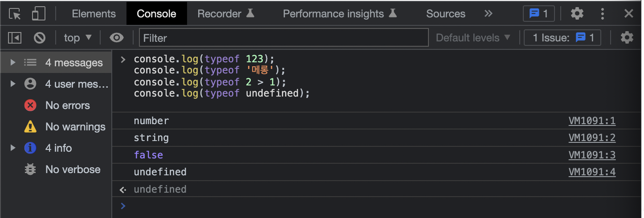Select the No warnings filter
Screen dimensions: 644x218
[x=65, y=127]
